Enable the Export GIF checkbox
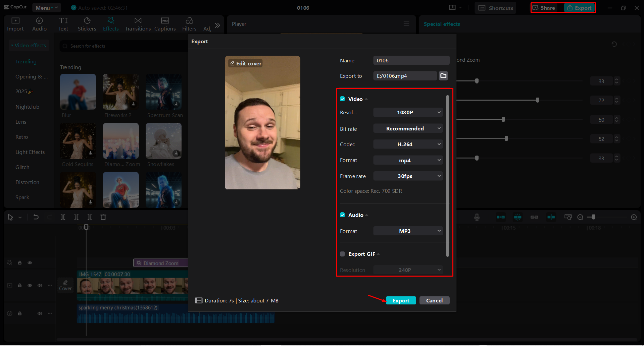The width and height of the screenshot is (644, 346). (x=342, y=254)
